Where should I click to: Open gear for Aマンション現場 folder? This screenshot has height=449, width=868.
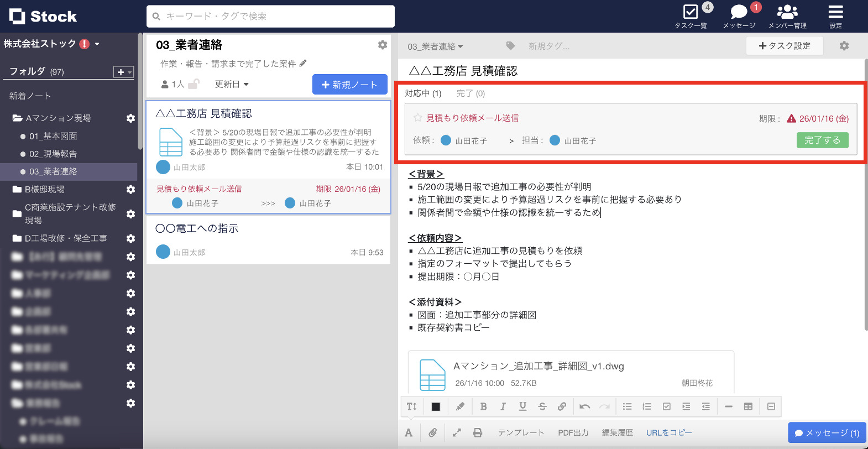(x=130, y=118)
